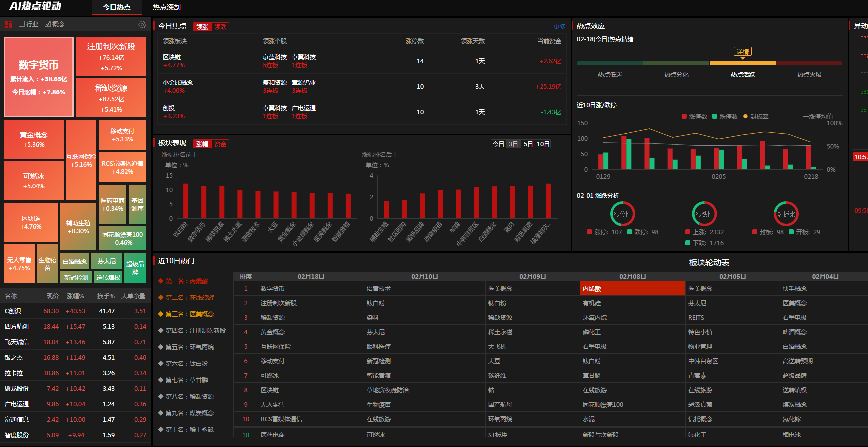Click the 更多 link in 今日焦点
Screen dimensions: 868x447
(560, 27)
